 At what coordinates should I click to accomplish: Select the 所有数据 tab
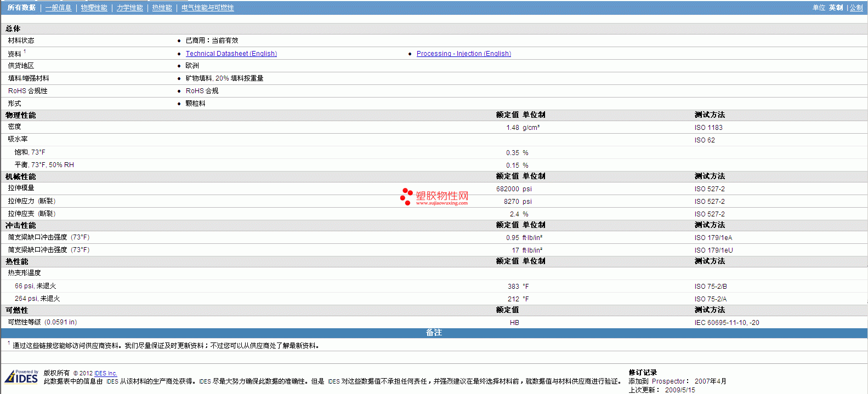[21, 8]
